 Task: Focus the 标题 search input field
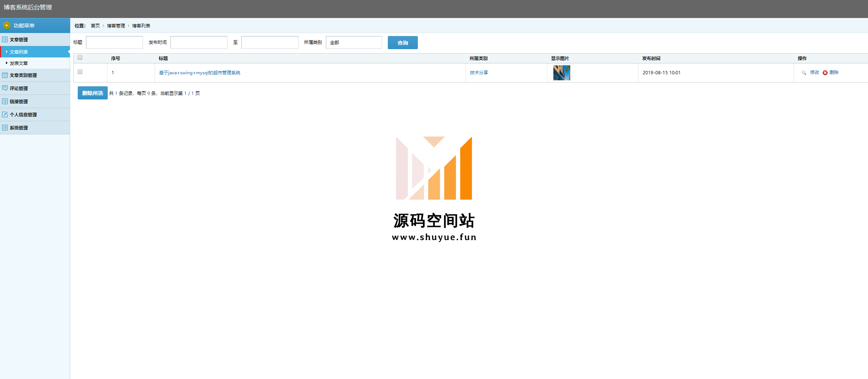pos(115,42)
